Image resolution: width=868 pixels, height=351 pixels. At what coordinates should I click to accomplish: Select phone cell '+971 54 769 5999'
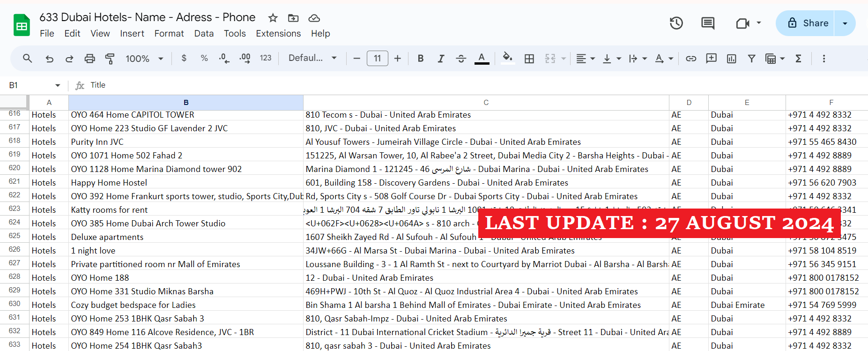(x=826, y=305)
